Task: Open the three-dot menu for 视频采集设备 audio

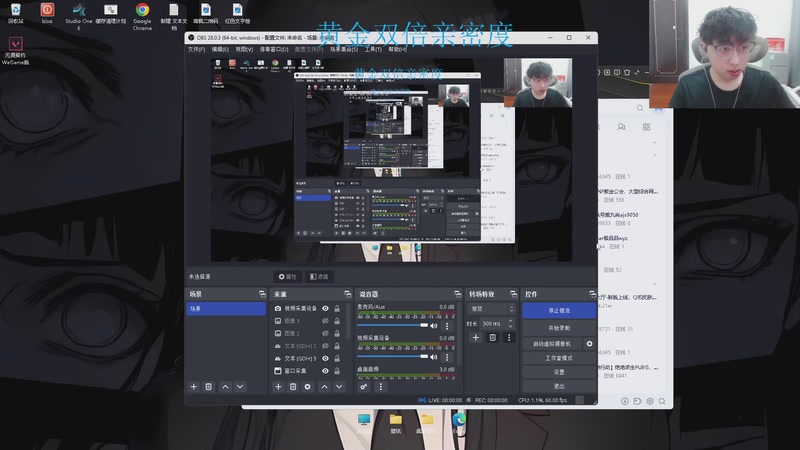Action: click(447, 357)
